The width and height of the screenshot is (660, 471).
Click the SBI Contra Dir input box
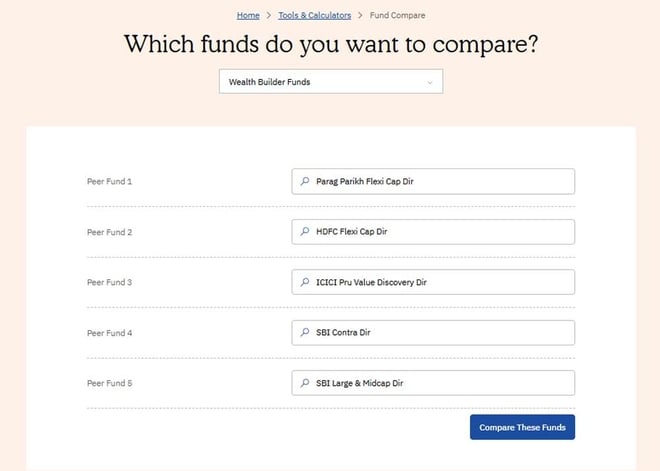(440, 332)
